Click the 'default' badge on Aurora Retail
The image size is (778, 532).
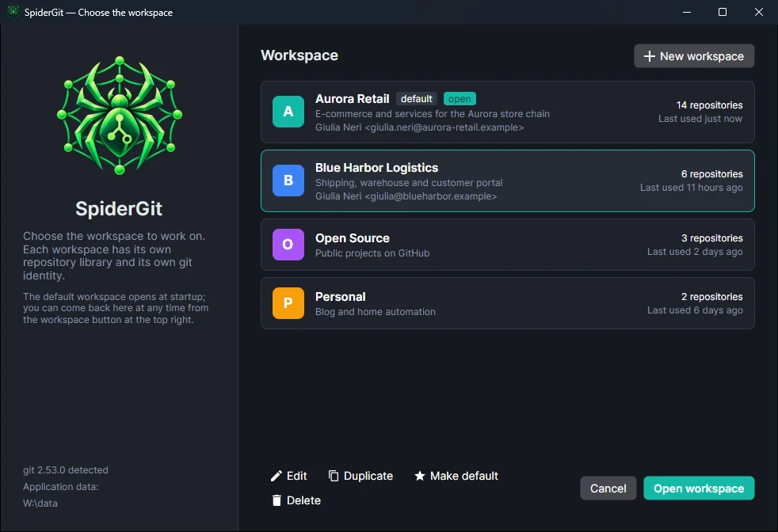point(416,99)
